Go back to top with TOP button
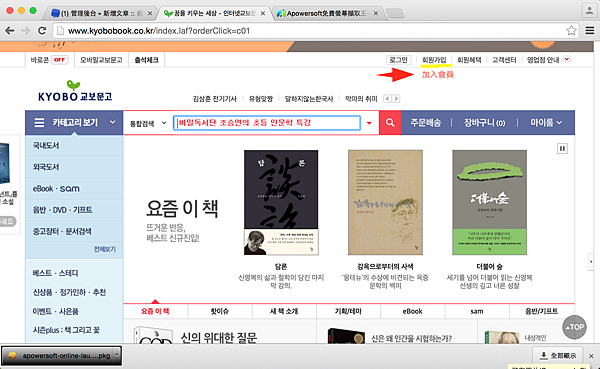Viewport: 600px width, 369px height. point(574,327)
